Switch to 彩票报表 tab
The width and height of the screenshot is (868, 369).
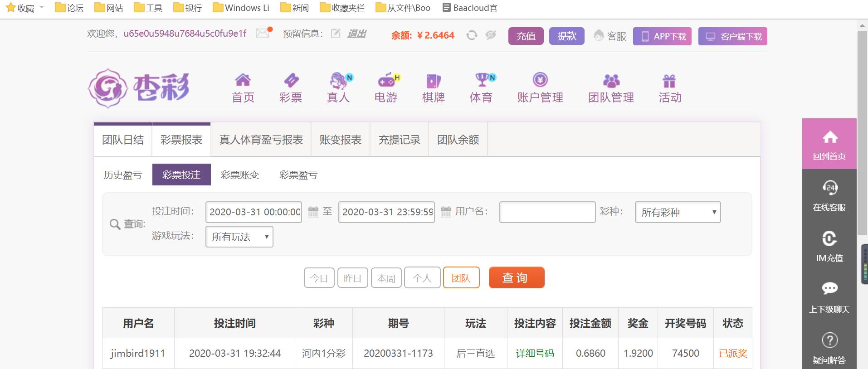pyautogui.click(x=181, y=140)
